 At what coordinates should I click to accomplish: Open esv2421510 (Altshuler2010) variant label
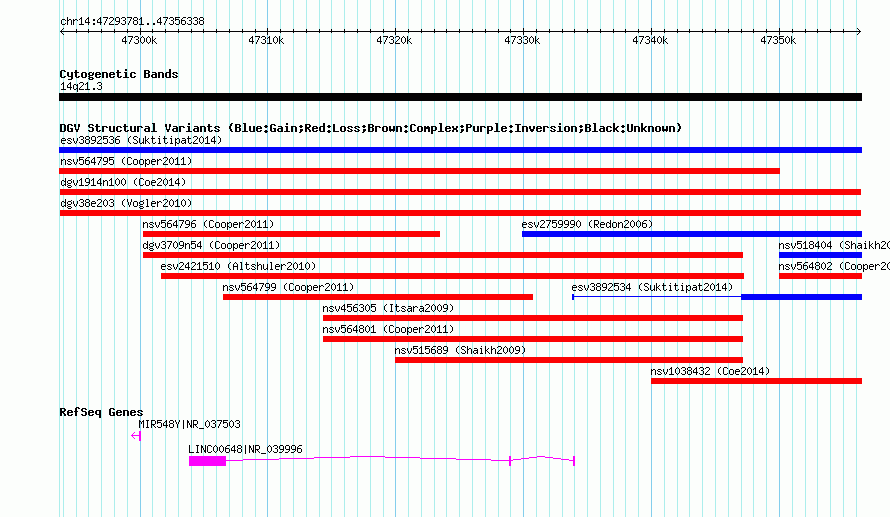[x=238, y=266]
